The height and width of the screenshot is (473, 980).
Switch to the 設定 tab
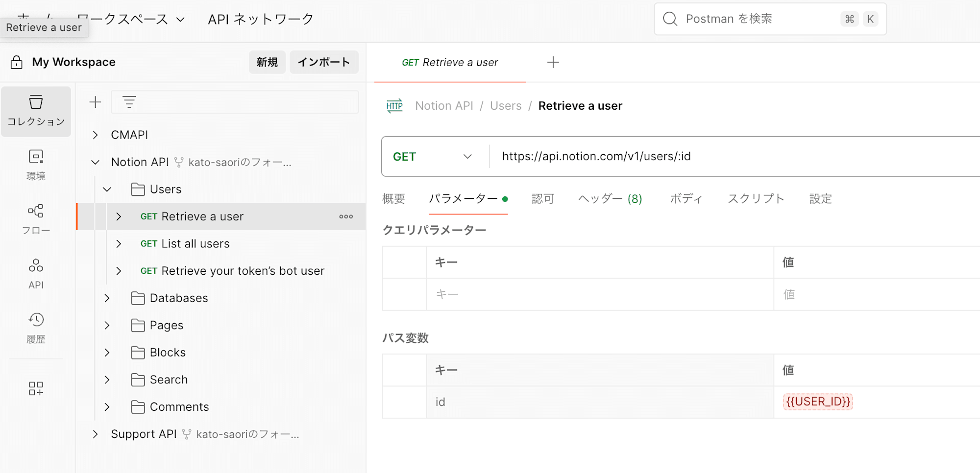coord(821,199)
